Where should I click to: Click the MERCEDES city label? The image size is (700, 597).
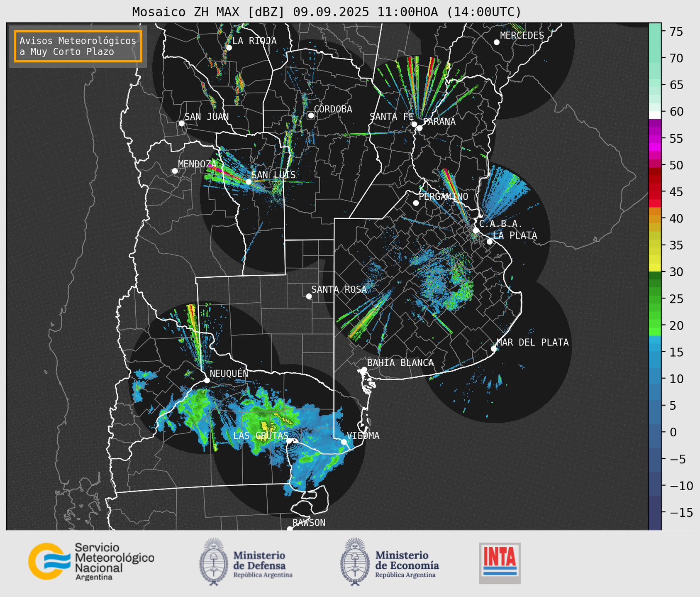pyautogui.click(x=522, y=35)
